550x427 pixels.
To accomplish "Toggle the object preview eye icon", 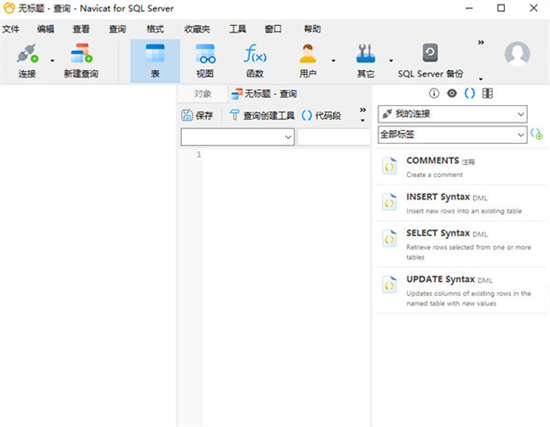I will tap(452, 93).
